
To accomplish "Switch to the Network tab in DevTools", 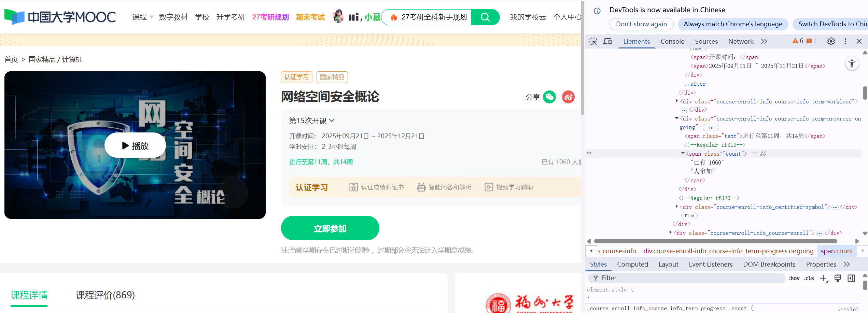I will (x=740, y=41).
